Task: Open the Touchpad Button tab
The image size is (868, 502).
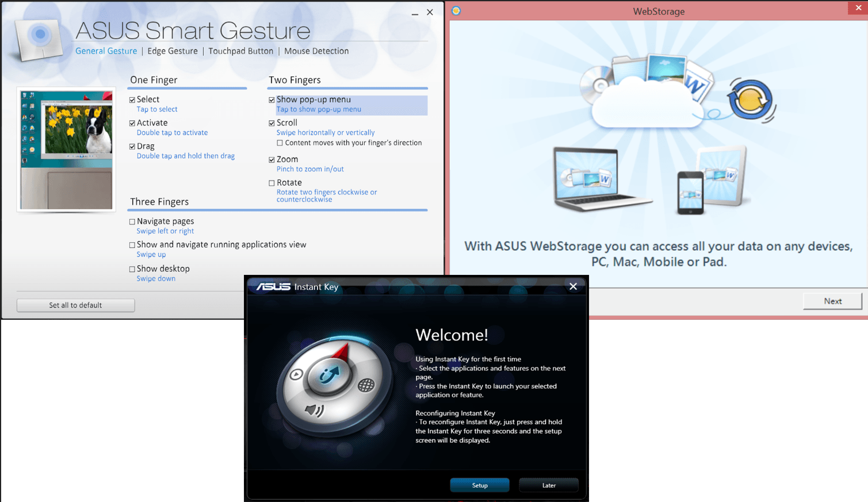Action: click(x=241, y=51)
